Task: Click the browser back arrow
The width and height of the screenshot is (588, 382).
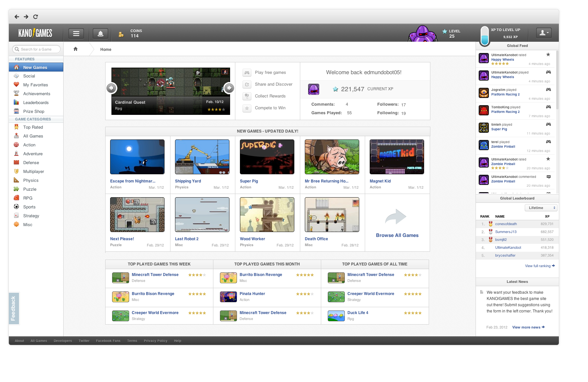Action: click(17, 17)
